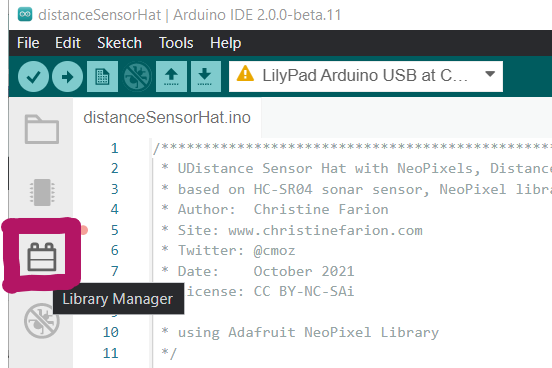Open the Sketchbook folder sidebar icon

(x=42, y=129)
